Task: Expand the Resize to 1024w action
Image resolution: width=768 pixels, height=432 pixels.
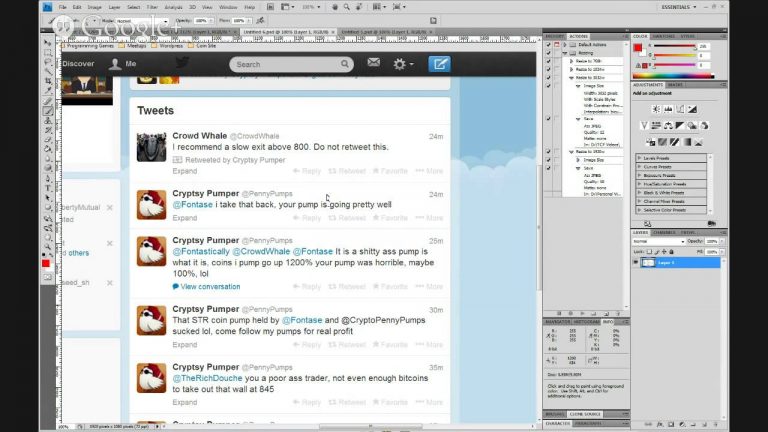Action: [571, 70]
